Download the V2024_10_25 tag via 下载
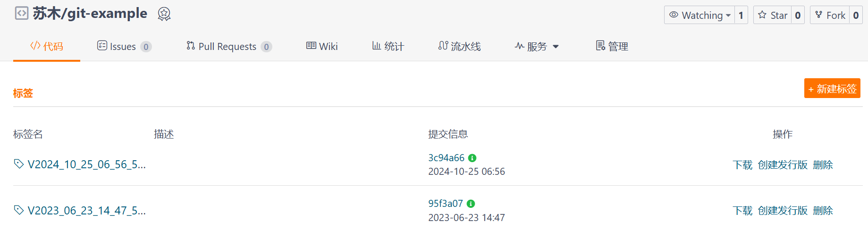Screen dimensions: 868x238 tap(742, 165)
